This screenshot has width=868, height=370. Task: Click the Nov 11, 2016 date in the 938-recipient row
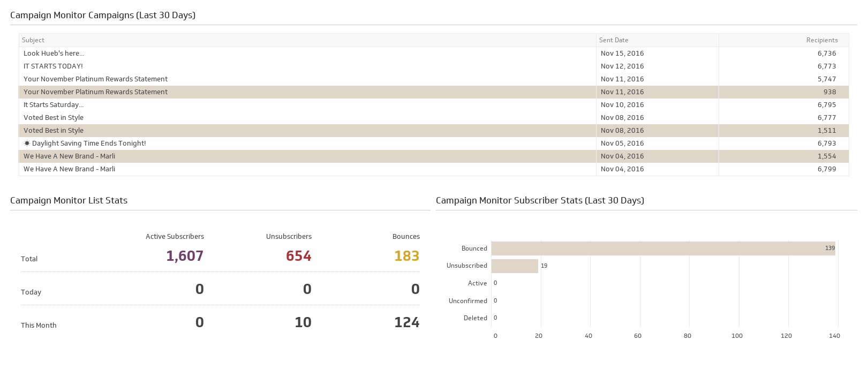click(x=622, y=92)
